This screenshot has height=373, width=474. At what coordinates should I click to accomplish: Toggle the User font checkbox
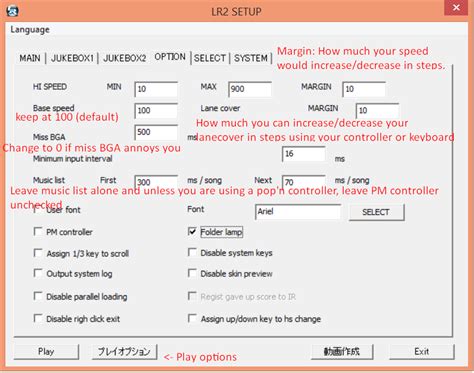click(38, 210)
